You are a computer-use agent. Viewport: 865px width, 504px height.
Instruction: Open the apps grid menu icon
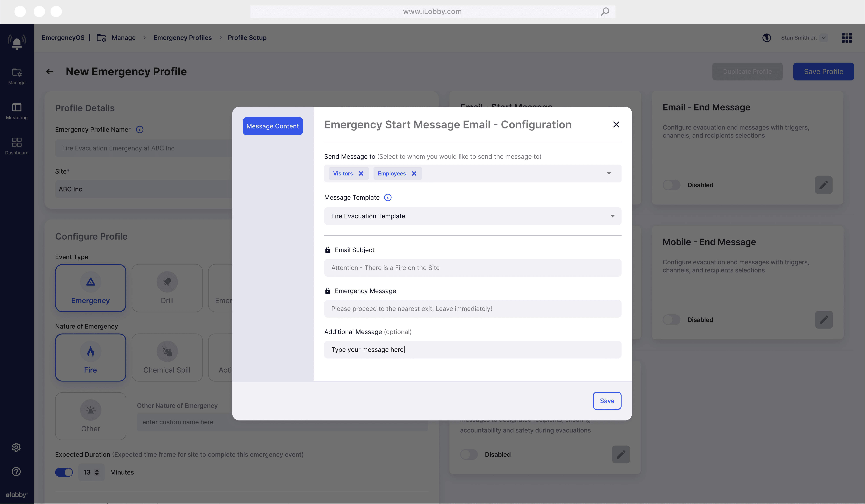[846, 38]
